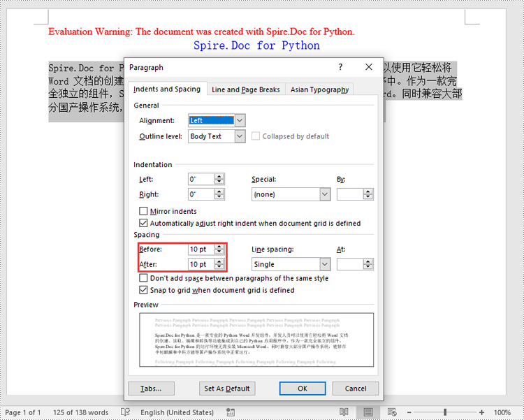This screenshot has width=524, height=420.
Task: Click the Cancel button
Action: (x=355, y=389)
